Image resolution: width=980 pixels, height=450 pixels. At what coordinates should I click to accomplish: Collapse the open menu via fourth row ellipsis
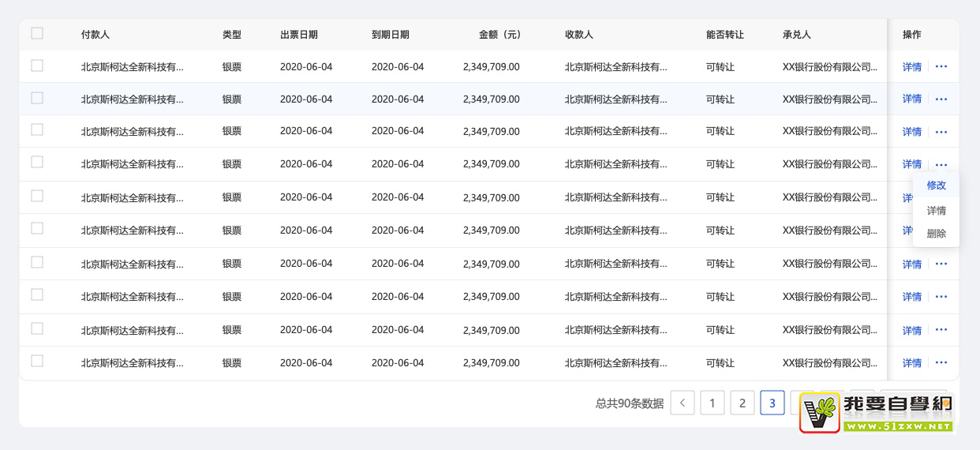pyautogui.click(x=941, y=165)
